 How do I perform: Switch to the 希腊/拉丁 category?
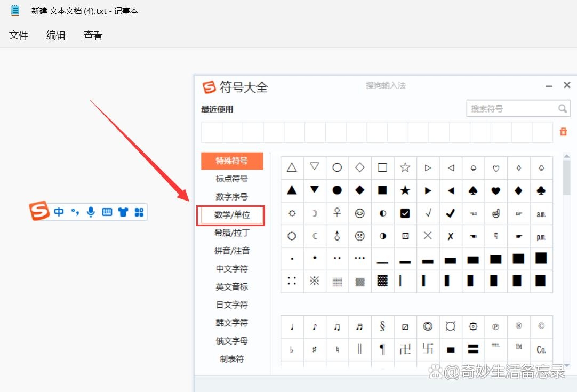point(231,233)
